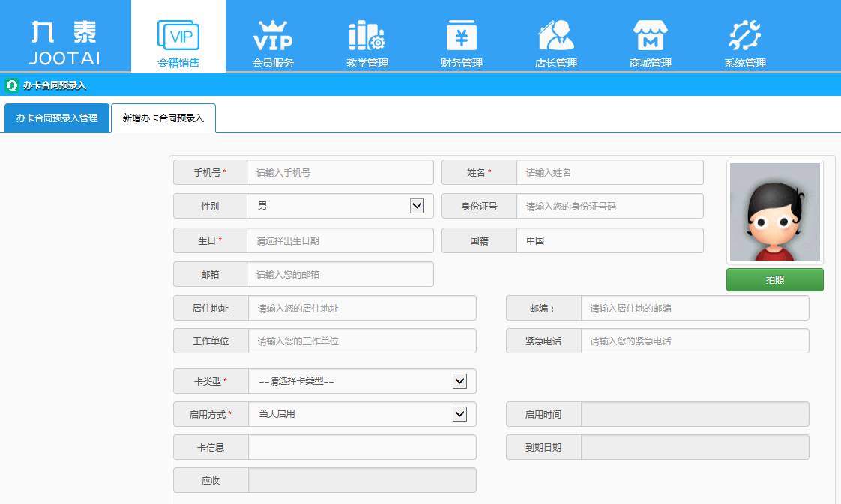Click the 生日 birthday date field
The width and height of the screenshot is (841, 504).
(x=340, y=240)
